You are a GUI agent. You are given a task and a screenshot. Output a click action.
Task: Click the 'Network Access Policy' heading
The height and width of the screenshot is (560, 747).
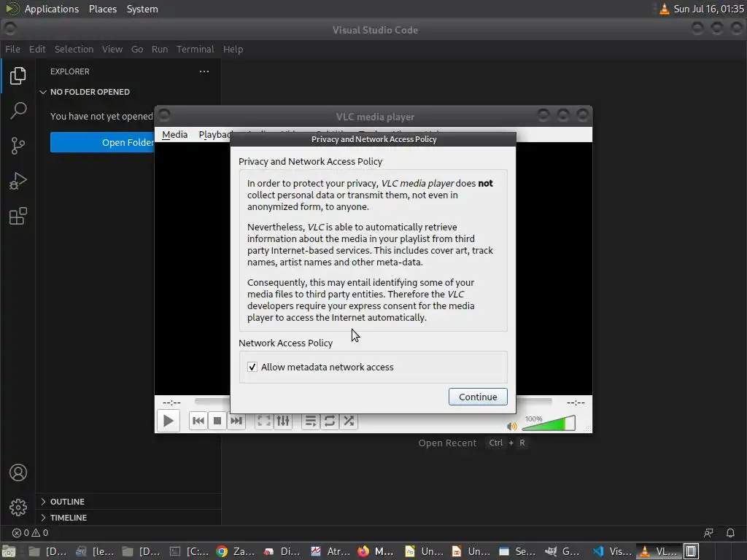click(x=285, y=343)
